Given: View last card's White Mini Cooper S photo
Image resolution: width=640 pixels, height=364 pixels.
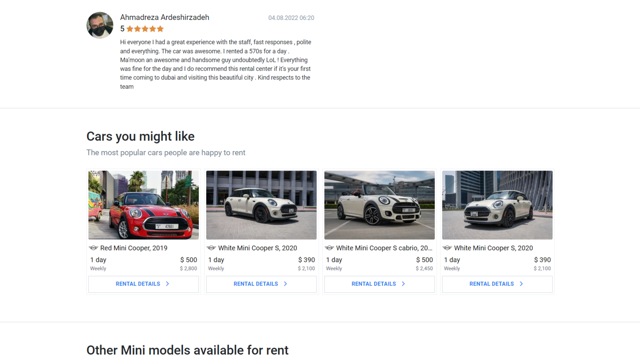Looking at the screenshot, I should [497, 205].
